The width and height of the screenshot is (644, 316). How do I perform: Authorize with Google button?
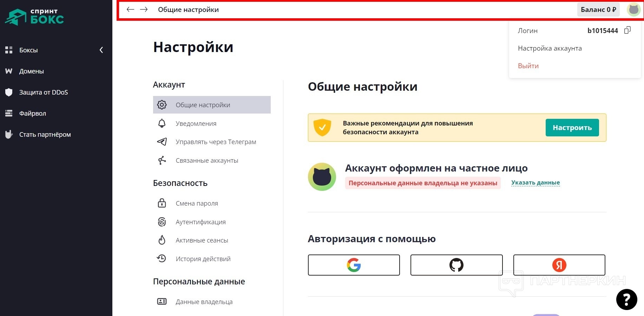tap(354, 265)
